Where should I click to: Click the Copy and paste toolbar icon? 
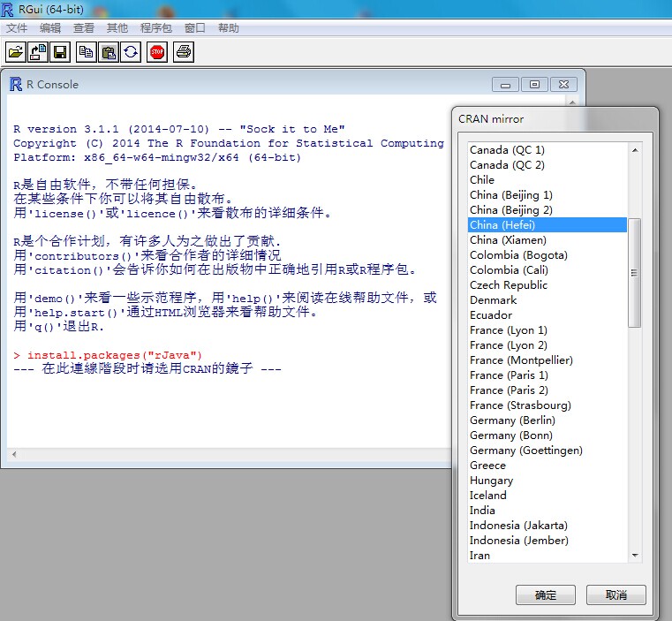point(131,52)
